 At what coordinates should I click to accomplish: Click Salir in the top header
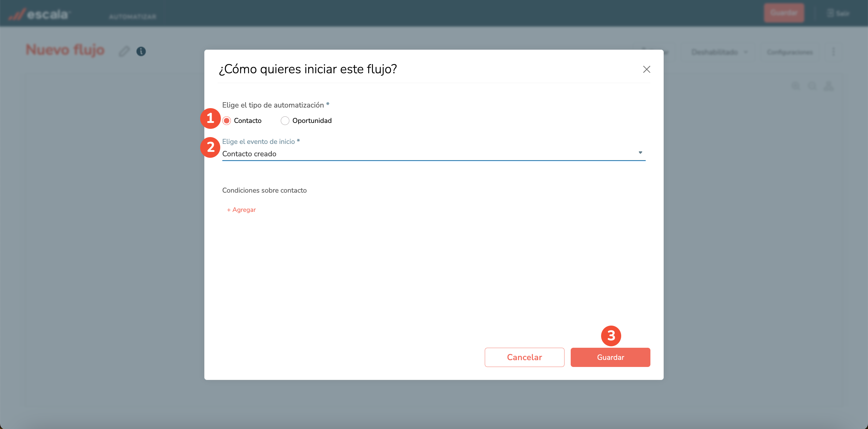click(x=838, y=14)
